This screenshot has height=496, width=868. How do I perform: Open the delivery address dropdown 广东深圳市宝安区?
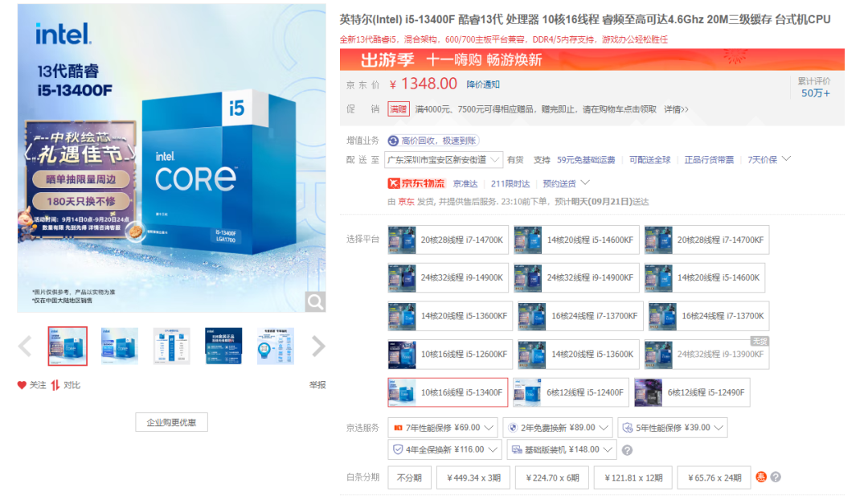click(444, 160)
